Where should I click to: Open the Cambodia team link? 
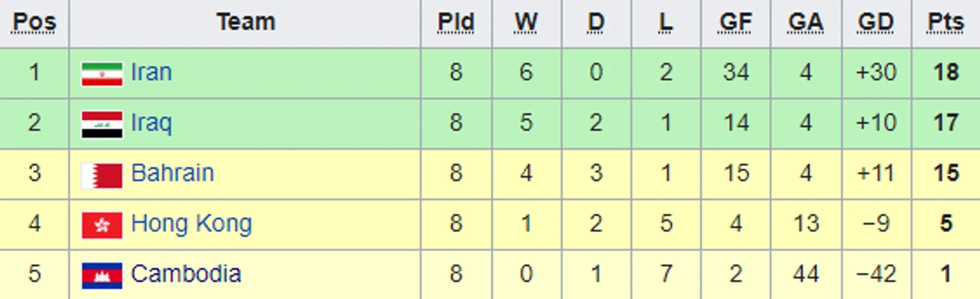pos(186,274)
